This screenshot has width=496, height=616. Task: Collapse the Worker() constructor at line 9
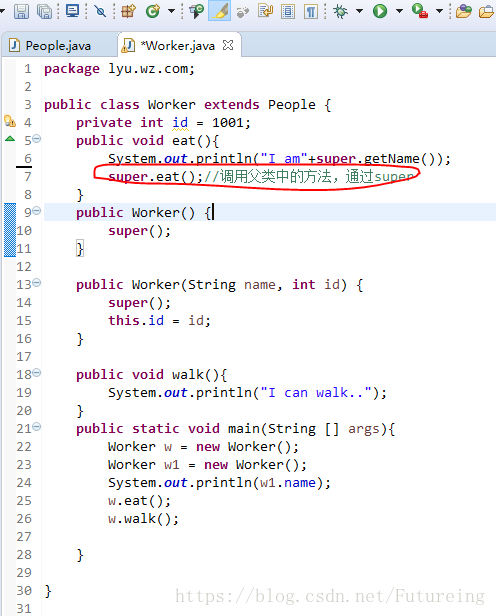point(37,211)
